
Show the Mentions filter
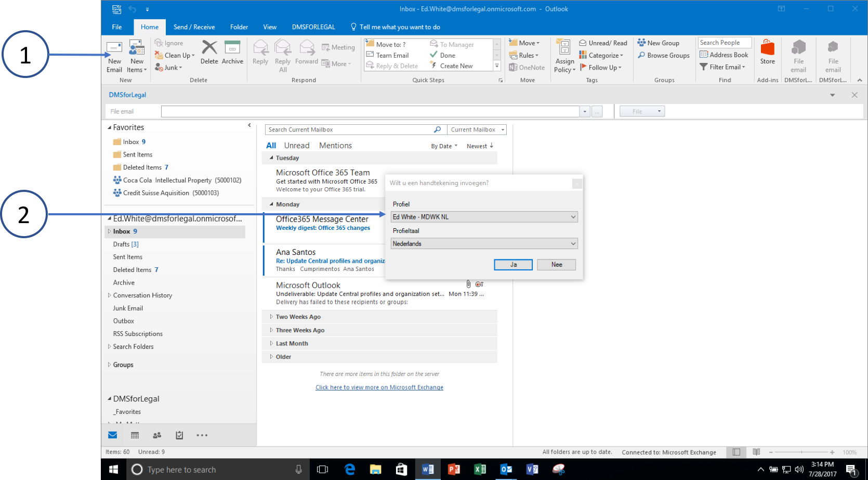(335, 146)
